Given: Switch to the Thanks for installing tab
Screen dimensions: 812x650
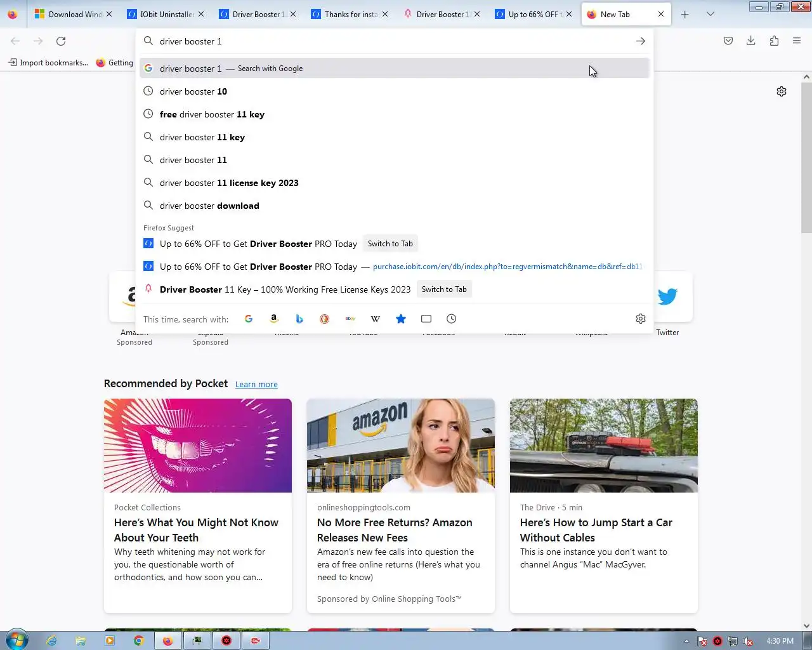Looking at the screenshot, I should coord(350,14).
